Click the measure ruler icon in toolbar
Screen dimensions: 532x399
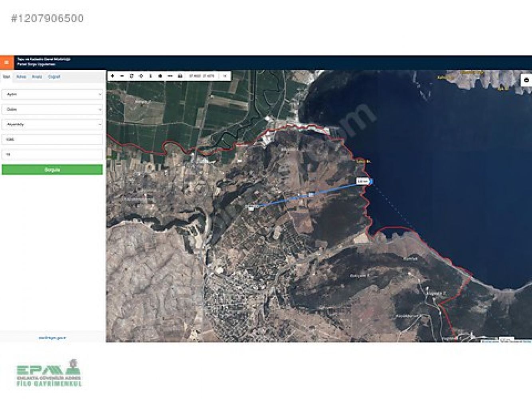pos(170,76)
